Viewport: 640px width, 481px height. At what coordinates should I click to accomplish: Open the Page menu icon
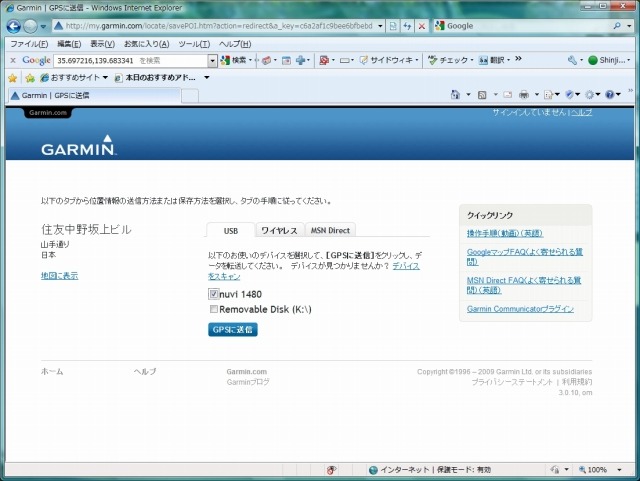[x=551, y=95]
